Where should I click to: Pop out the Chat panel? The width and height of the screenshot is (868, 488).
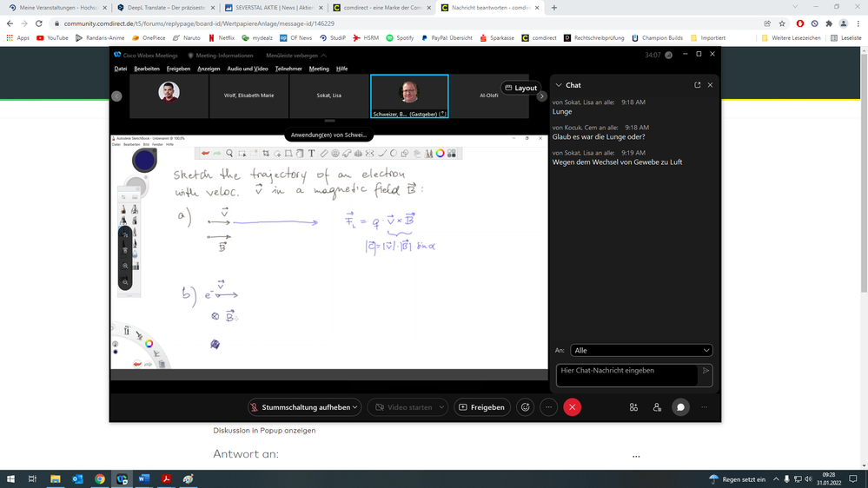point(697,85)
